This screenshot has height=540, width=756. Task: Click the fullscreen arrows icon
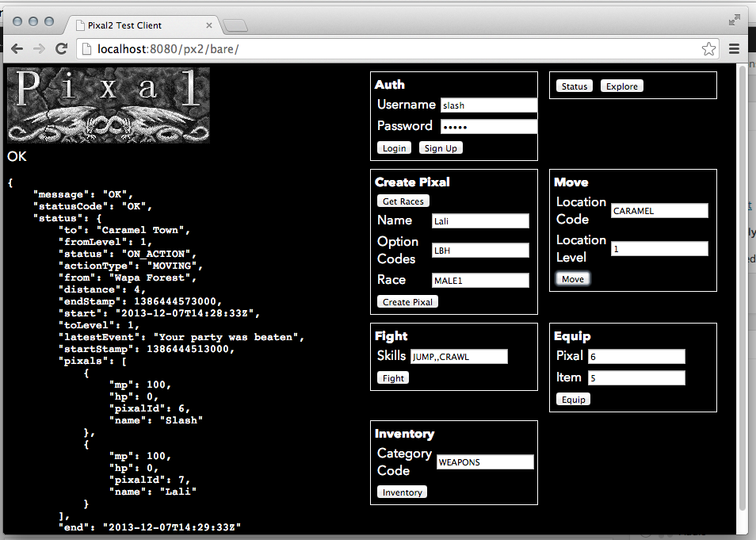click(x=735, y=19)
